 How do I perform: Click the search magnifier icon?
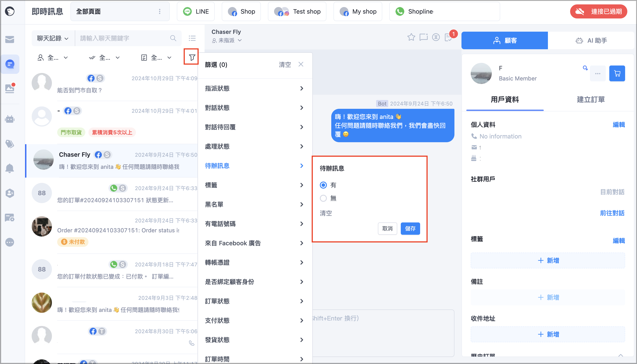[x=173, y=38]
